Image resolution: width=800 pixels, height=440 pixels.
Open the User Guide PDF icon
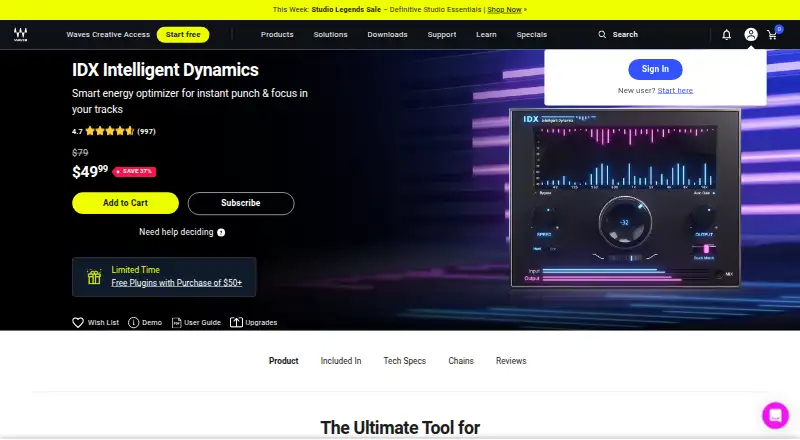click(x=176, y=323)
